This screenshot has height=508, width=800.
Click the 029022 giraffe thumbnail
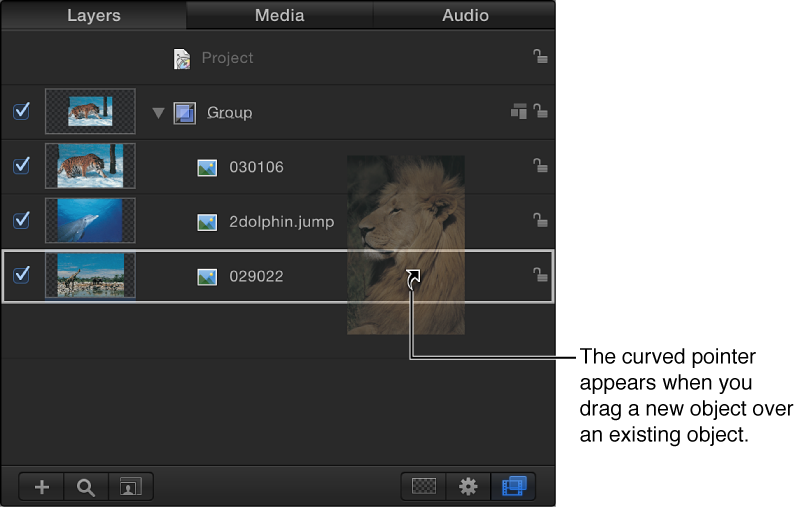[90, 275]
